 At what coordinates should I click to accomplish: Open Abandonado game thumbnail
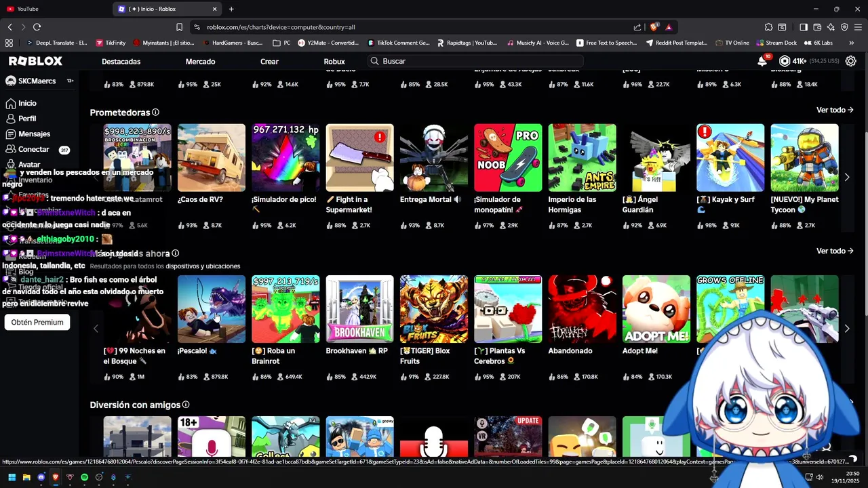point(582,309)
